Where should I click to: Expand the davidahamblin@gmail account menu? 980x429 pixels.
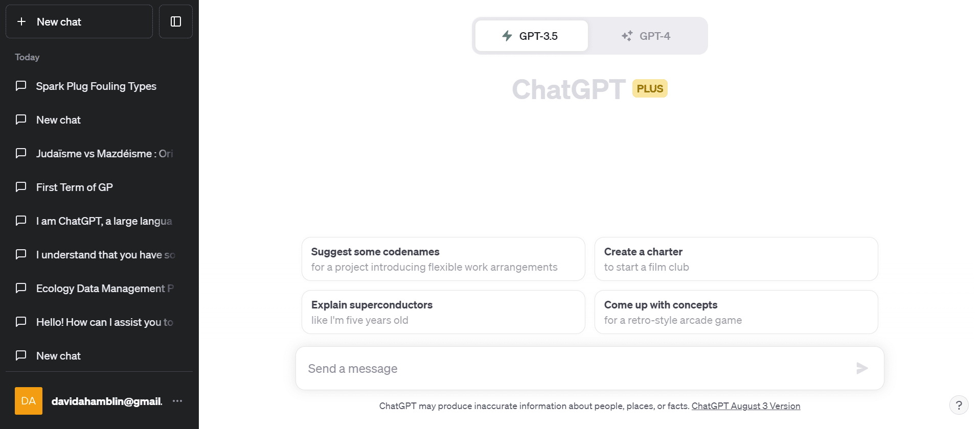pos(106,401)
